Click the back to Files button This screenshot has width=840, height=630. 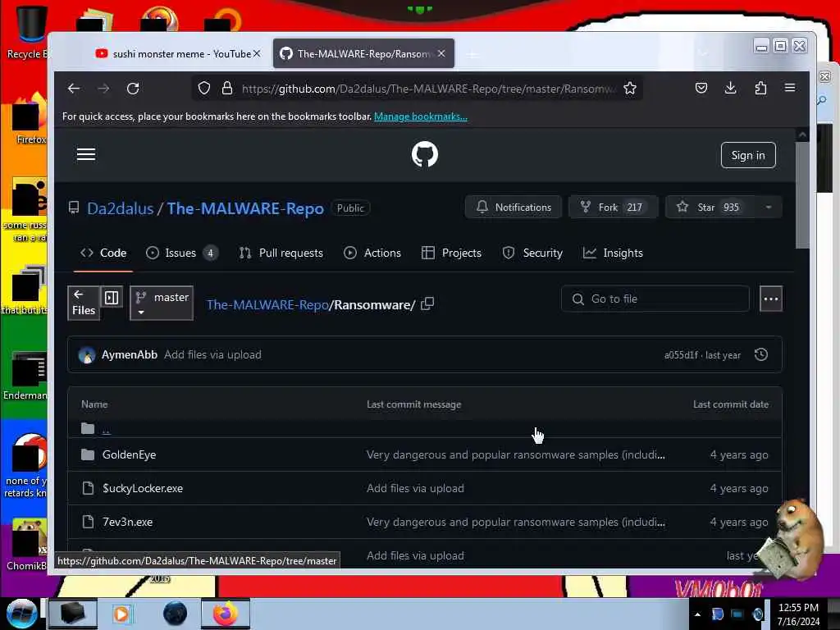pyautogui.click(x=84, y=304)
